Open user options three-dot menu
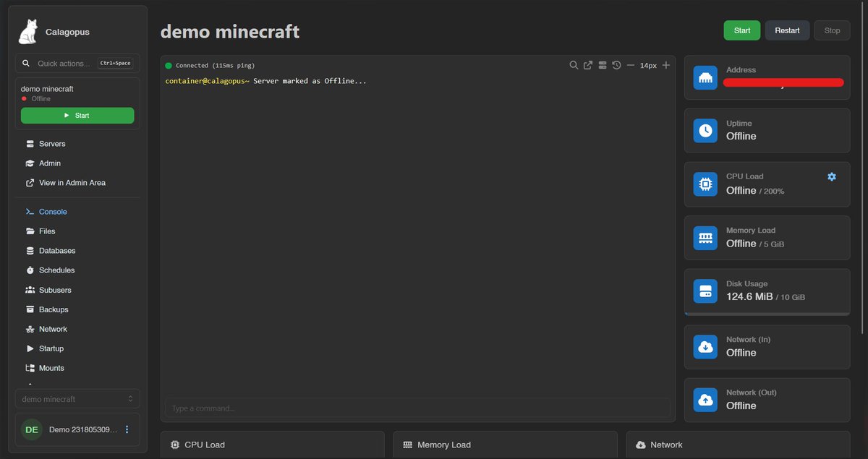Screen dimensions: 868x459 point(127,429)
